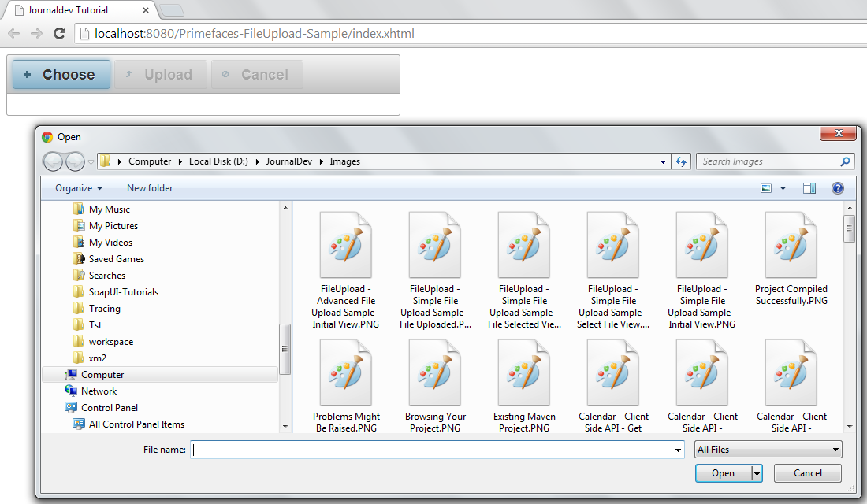Click the Open button's split dropdown arrow
The image size is (867, 504).
pyautogui.click(x=757, y=473)
